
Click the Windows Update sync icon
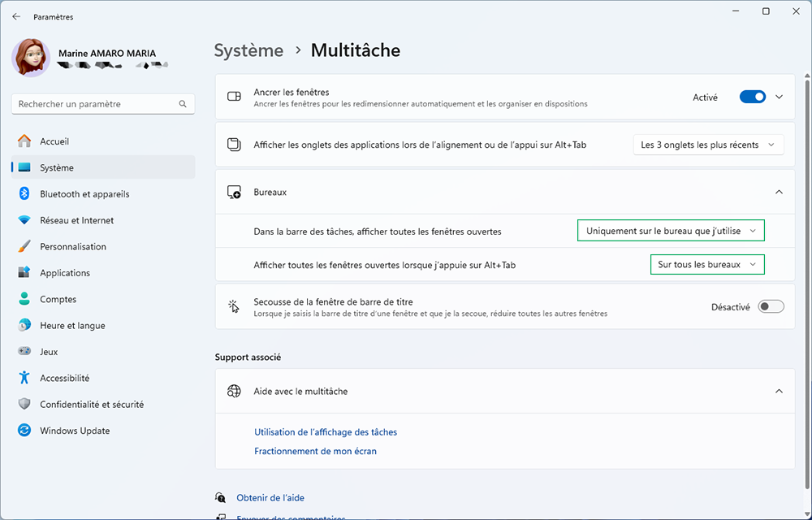coord(24,431)
